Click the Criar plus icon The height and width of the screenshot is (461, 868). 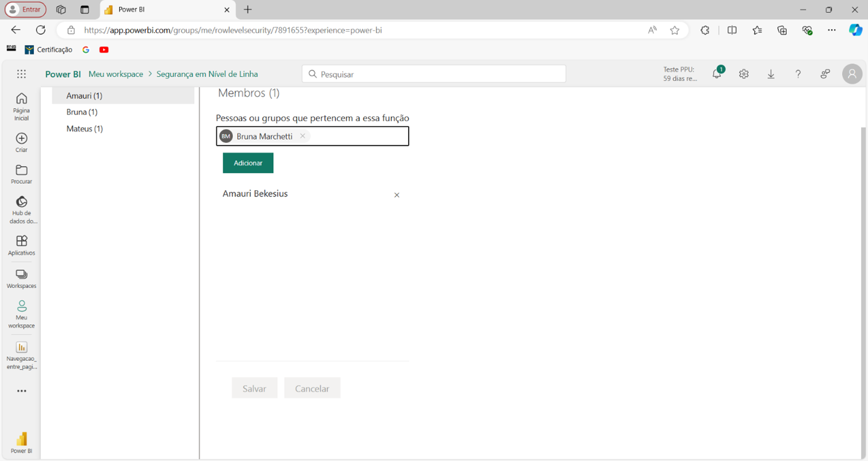coord(21,139)
